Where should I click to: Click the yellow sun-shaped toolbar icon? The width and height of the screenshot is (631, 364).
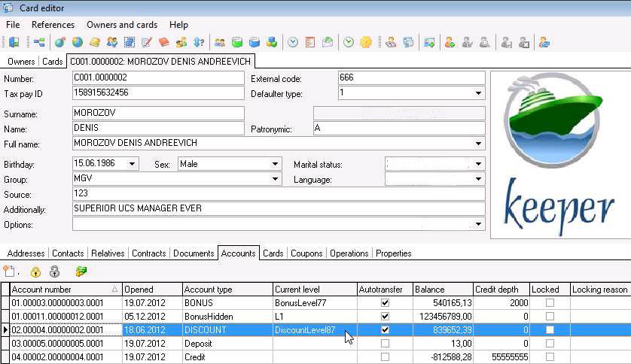(x=366, y=42)
